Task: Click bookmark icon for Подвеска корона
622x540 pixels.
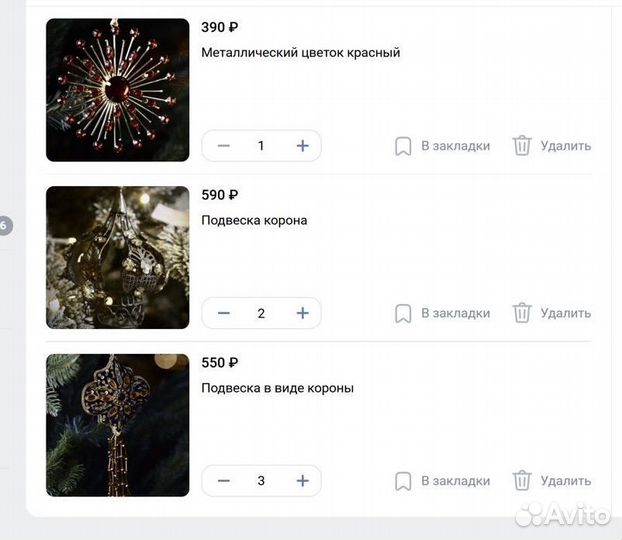Action: pos(403,313)
